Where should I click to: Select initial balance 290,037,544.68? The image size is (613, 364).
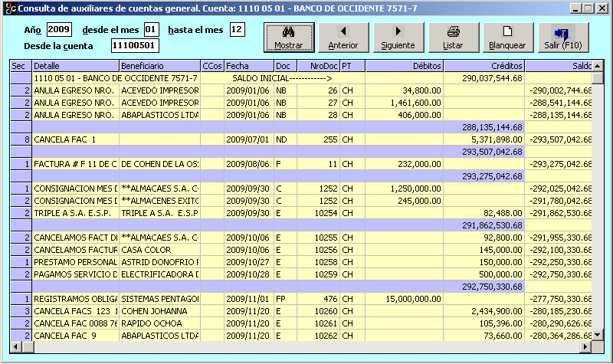point(492,78)
